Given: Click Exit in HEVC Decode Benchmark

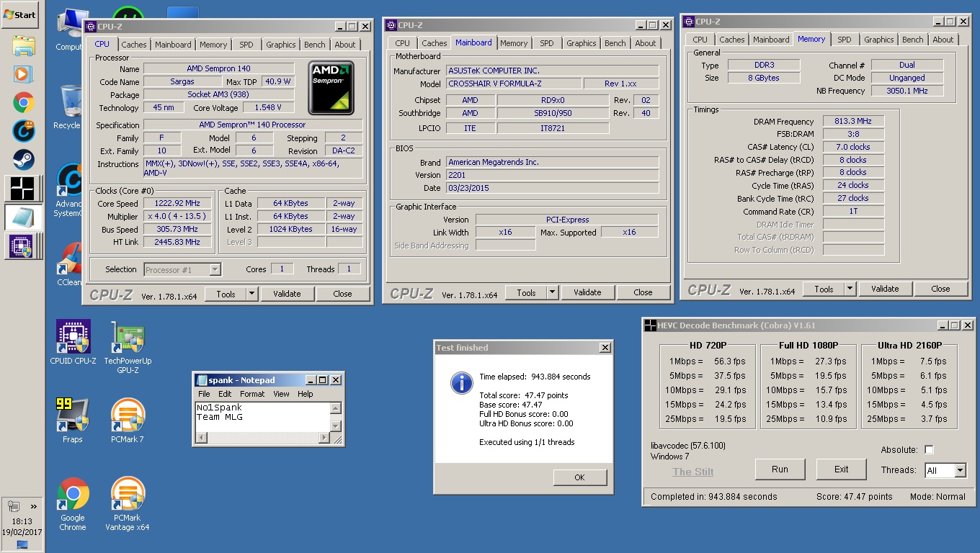Looking at the screenshot, I should [841, 469].
